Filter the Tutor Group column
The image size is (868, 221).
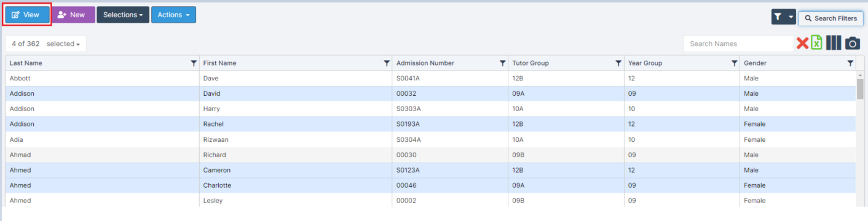coord(618,63)
